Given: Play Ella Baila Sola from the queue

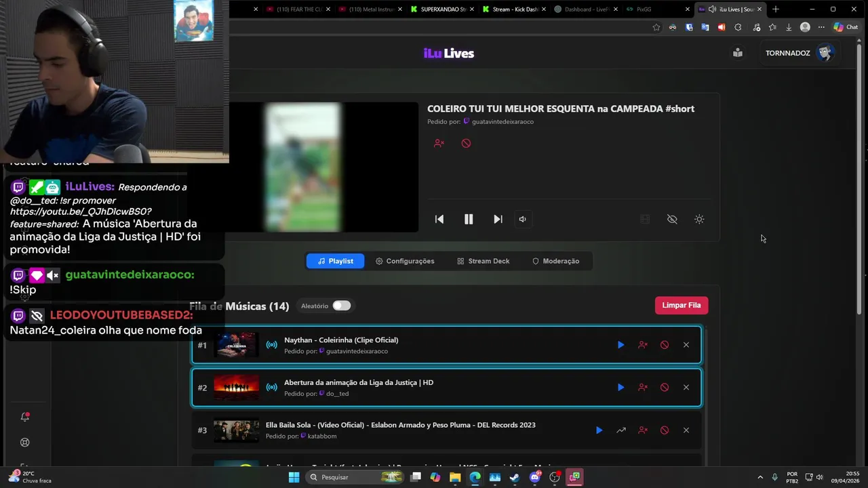Looking at the screenshot, I should point(599,430).
